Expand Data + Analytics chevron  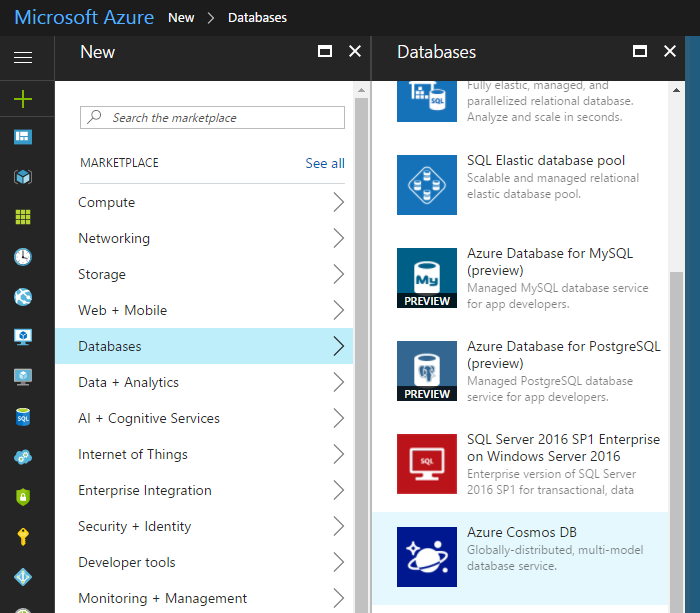339,382
